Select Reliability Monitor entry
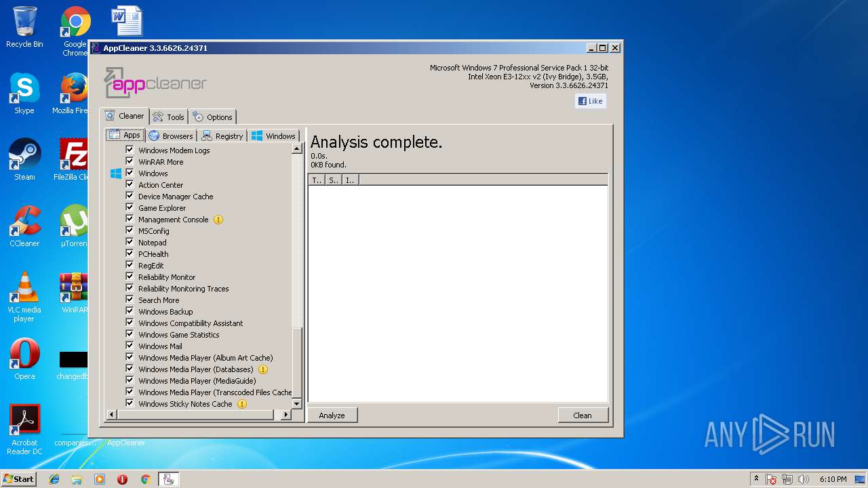This screenshot has height=488, width=868. (x=167, y=277)
